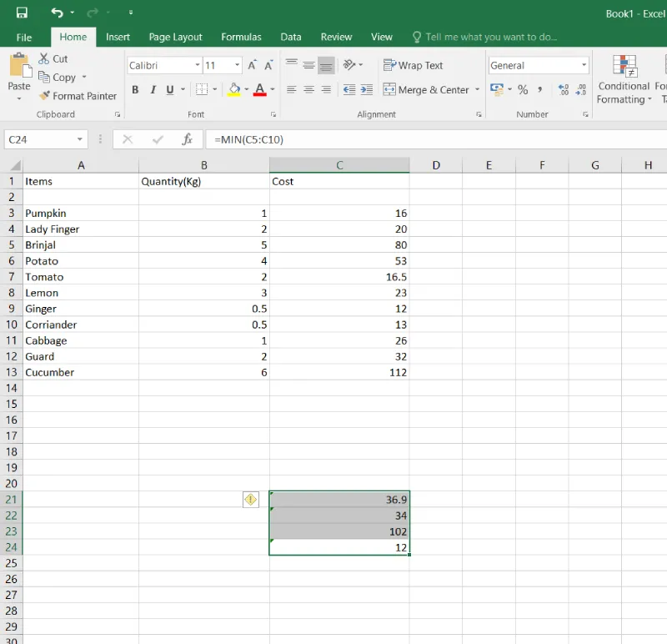Open the Page Layout tab

(175, 37)
